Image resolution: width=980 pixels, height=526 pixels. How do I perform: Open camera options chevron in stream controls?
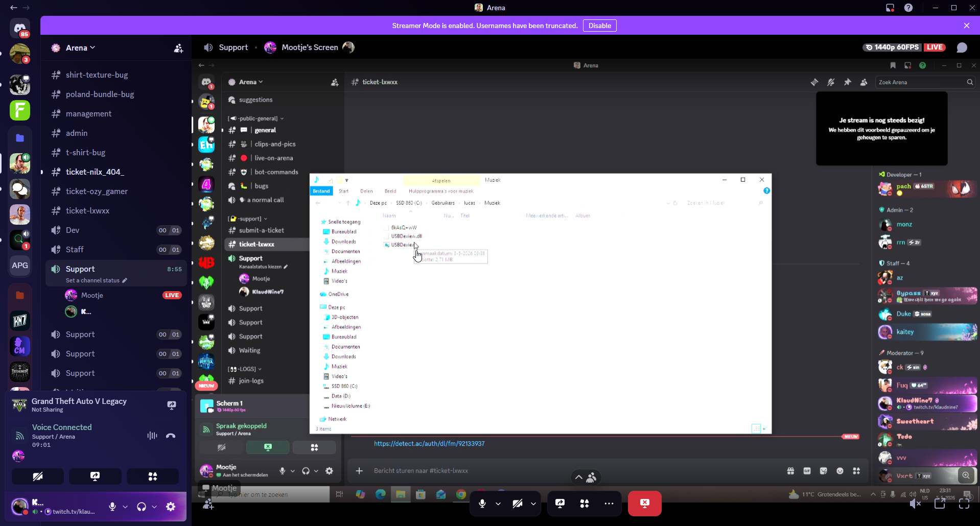[533, 504]
